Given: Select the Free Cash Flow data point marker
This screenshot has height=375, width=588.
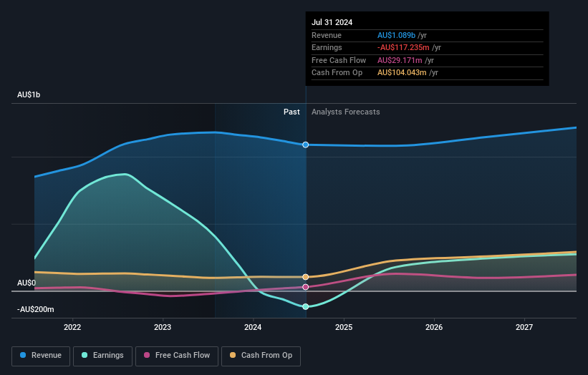Looking at the screenshot, I should (306, 287).
